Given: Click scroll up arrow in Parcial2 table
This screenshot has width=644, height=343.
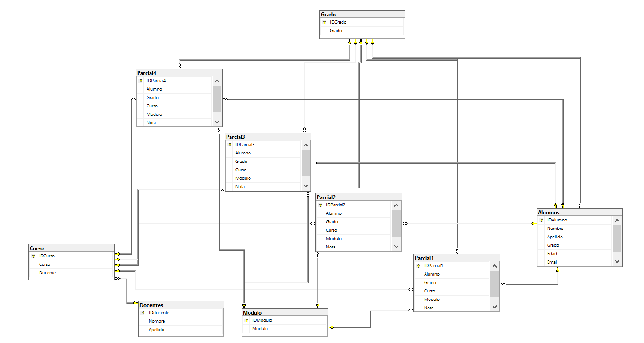Looking at the screenshot, I should [x=396, y=205].
